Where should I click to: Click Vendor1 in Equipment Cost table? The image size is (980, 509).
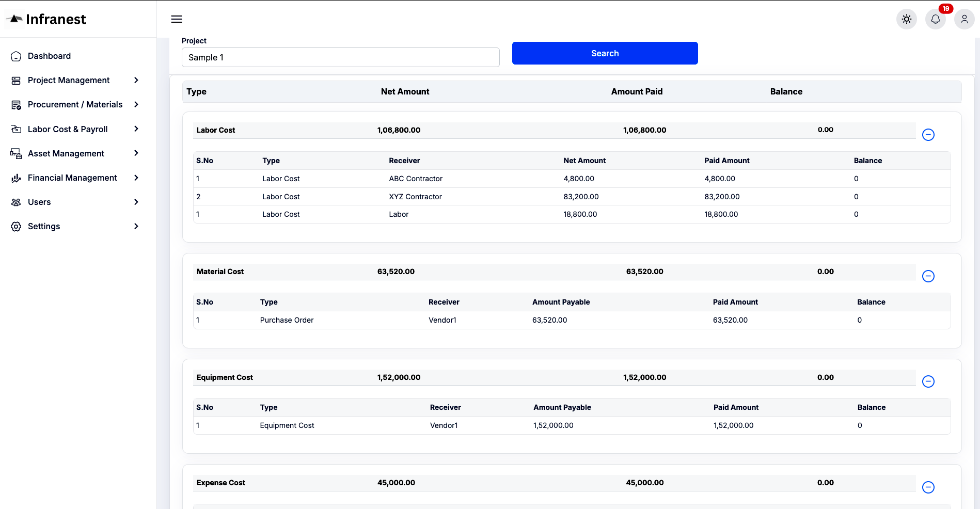click(x=444, y=425)
